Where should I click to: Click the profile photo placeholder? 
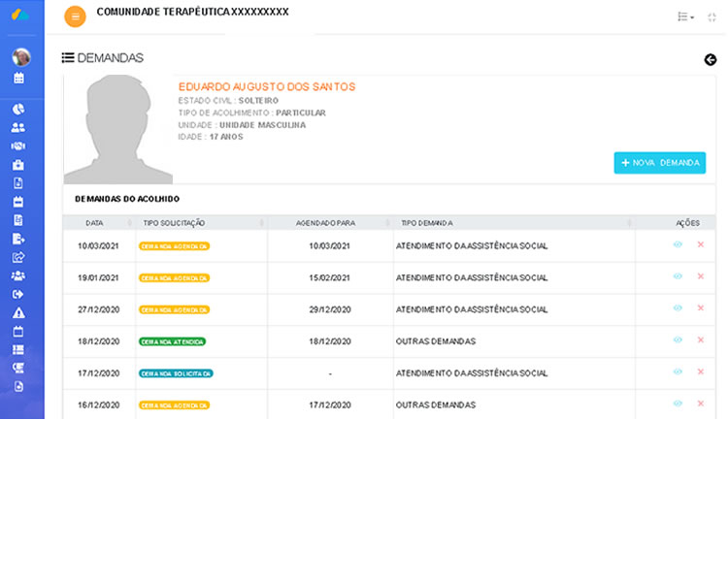click(x=117, y=130)
